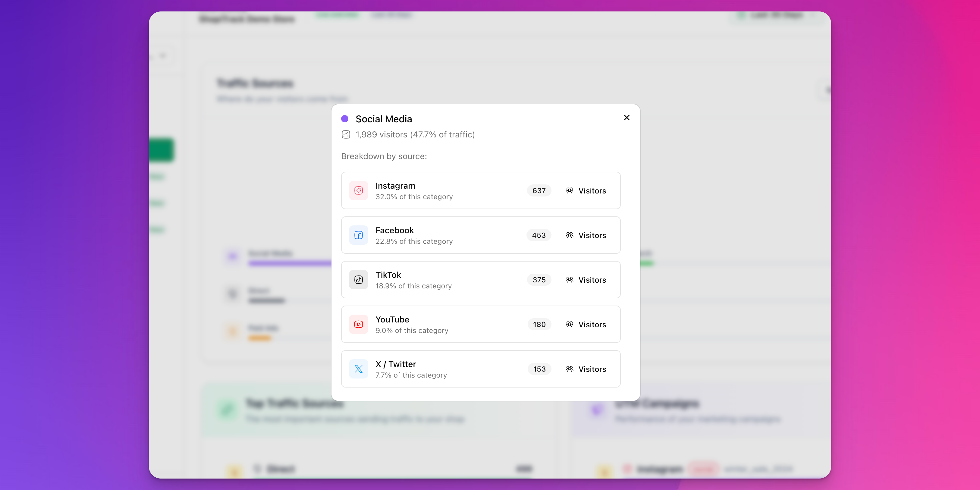Image resolution: width=980 pixels, height=490 pixels.
Task: Click the chart icon beside 1,989 visitors
Action: pyautogui.click(x=345, y=134)
